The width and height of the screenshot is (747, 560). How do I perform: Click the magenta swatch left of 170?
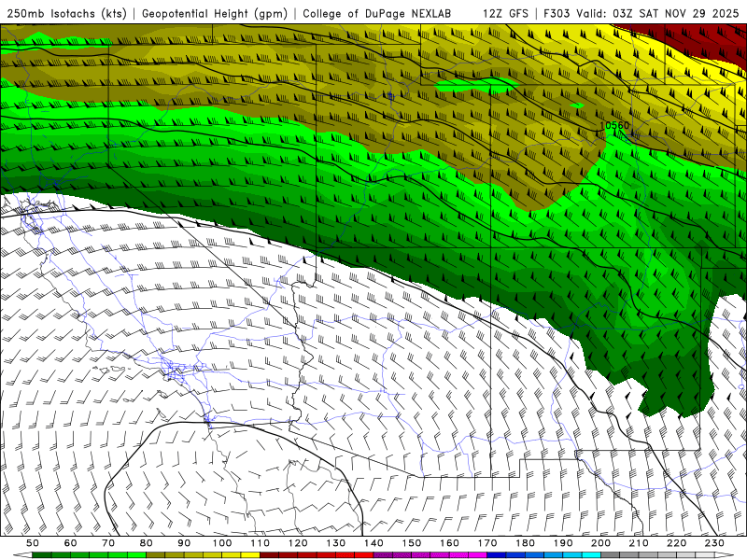click(477, 555)
